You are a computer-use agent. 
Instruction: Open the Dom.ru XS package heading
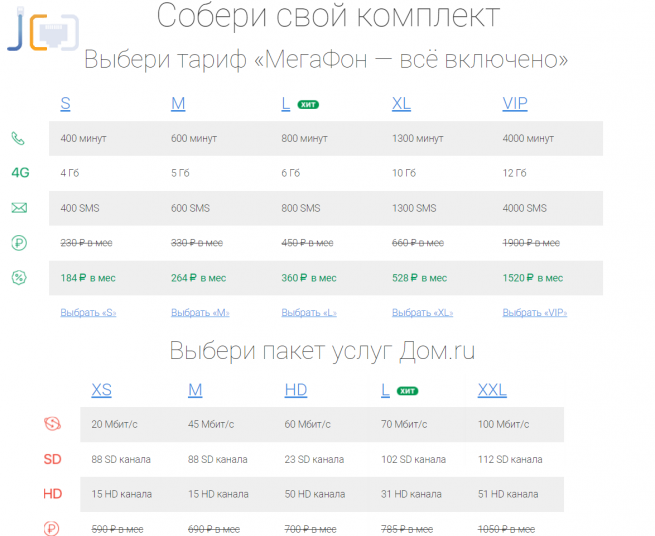[x=101, y=390]
